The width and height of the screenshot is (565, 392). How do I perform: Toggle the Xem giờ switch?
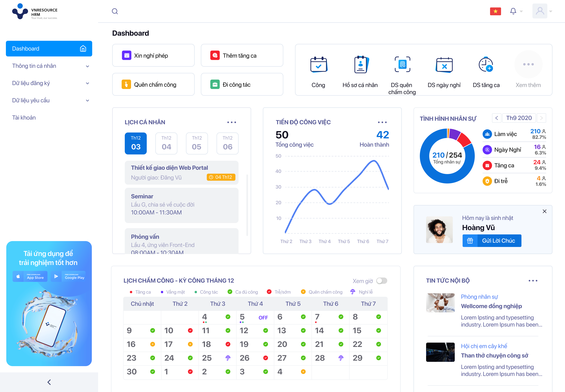(x=382, y=281)
